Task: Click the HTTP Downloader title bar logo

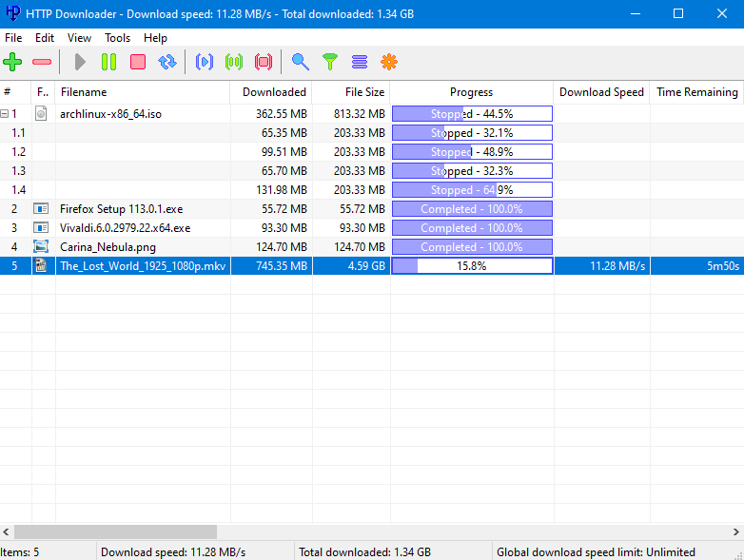Action: pos(12,13)
